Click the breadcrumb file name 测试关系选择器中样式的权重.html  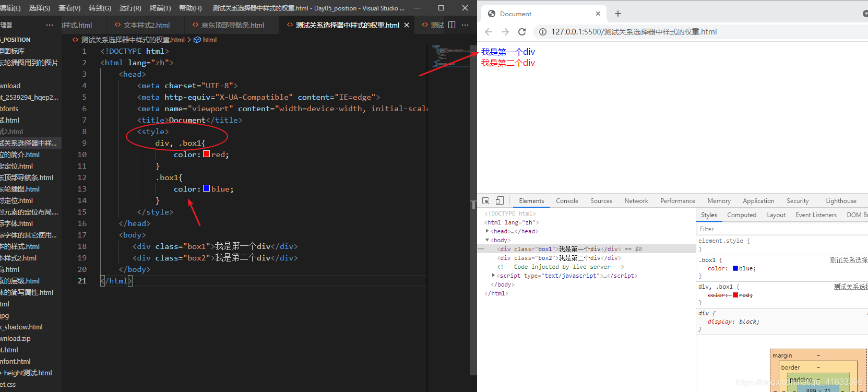pos(133,40)
